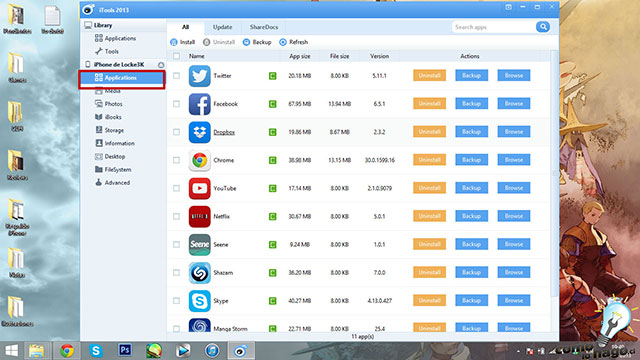Uninstall the Twitter app
The width and height of the screenshot is (640, 360).
pos(429,76)
